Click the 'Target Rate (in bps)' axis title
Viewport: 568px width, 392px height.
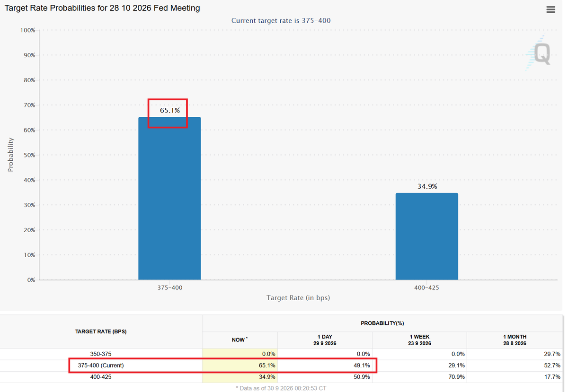[x=298, y=298]
